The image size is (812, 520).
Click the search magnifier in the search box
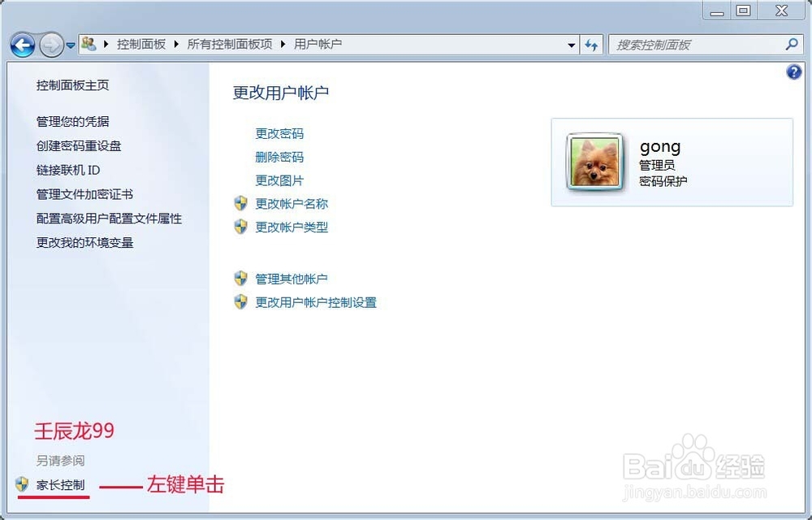(789, 45)
